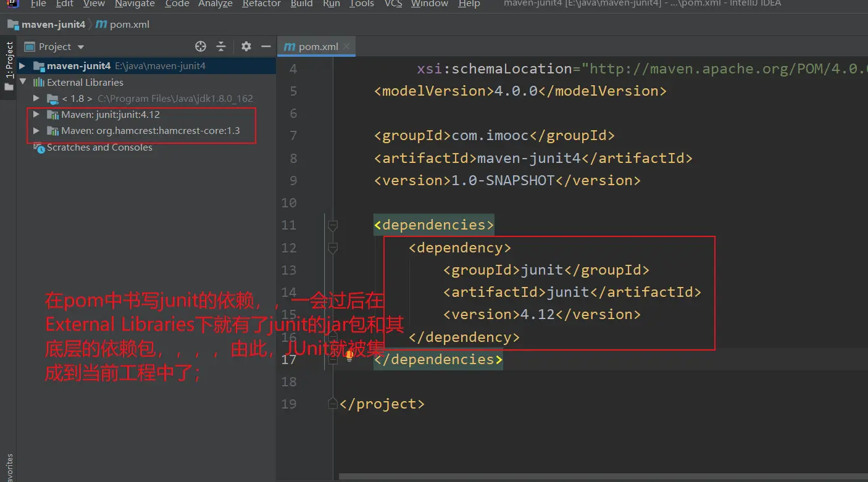
Task: Toggle fold marker at dependencies line 11
Action: click(x=333, y=226)
